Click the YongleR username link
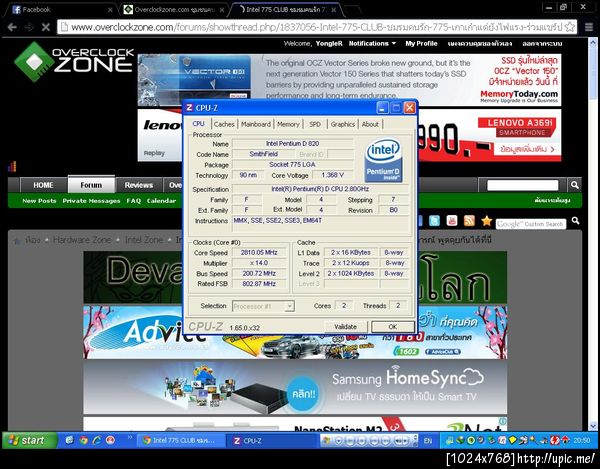 coord(329,44)
